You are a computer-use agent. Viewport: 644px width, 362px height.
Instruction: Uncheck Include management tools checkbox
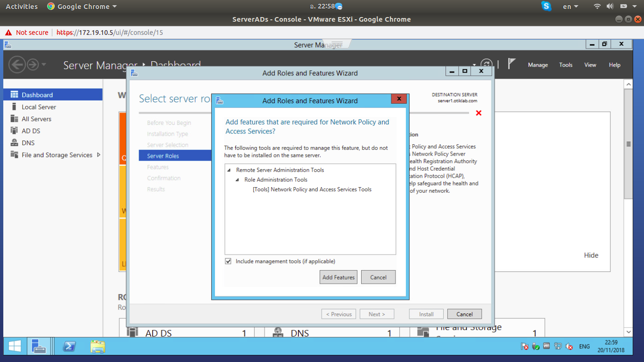(228, 261)
